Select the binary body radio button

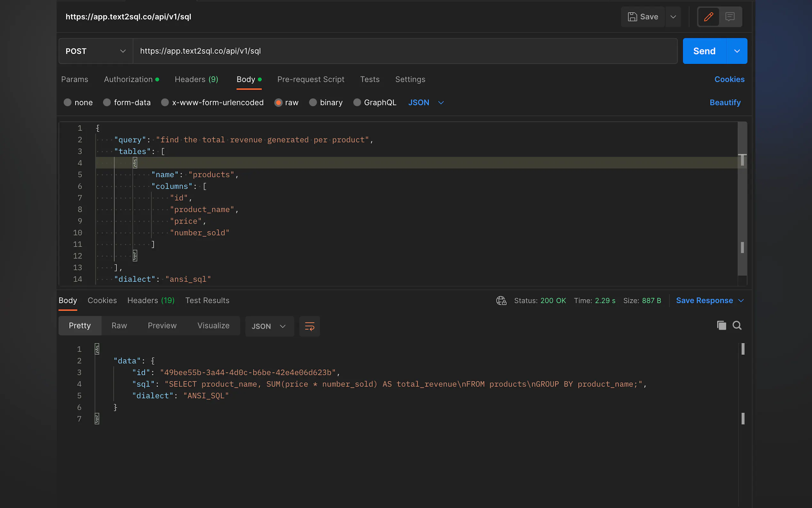pyautogui.click(x=313, y=102)
